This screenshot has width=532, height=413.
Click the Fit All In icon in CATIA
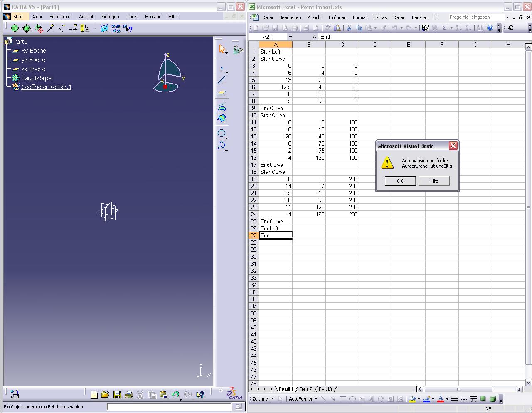[x=15, y=28]
